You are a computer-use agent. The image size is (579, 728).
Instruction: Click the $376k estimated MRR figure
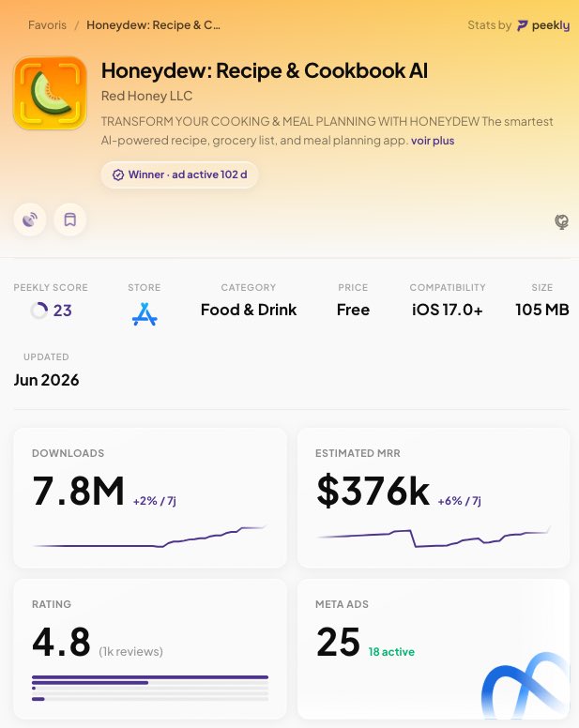point(373,491)
